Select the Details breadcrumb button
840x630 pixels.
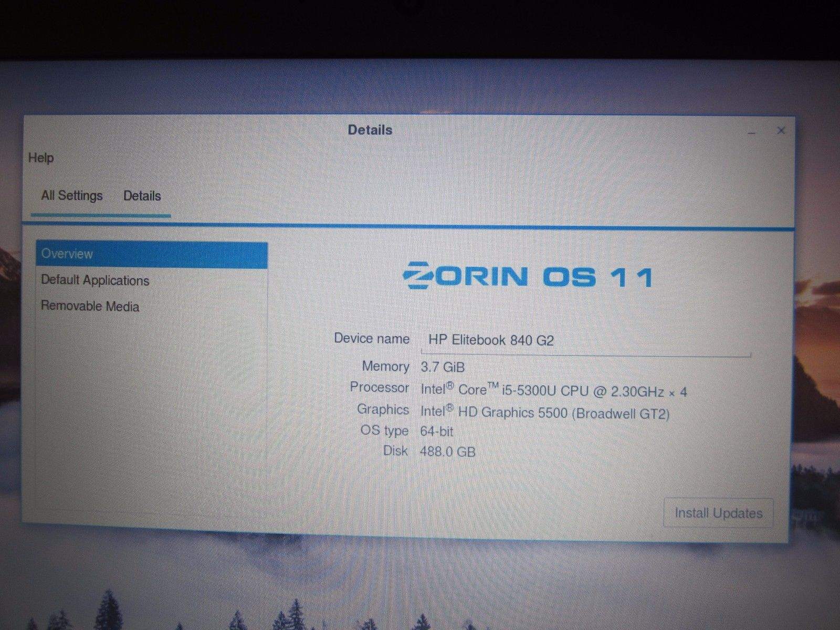[x=142, y=196]
